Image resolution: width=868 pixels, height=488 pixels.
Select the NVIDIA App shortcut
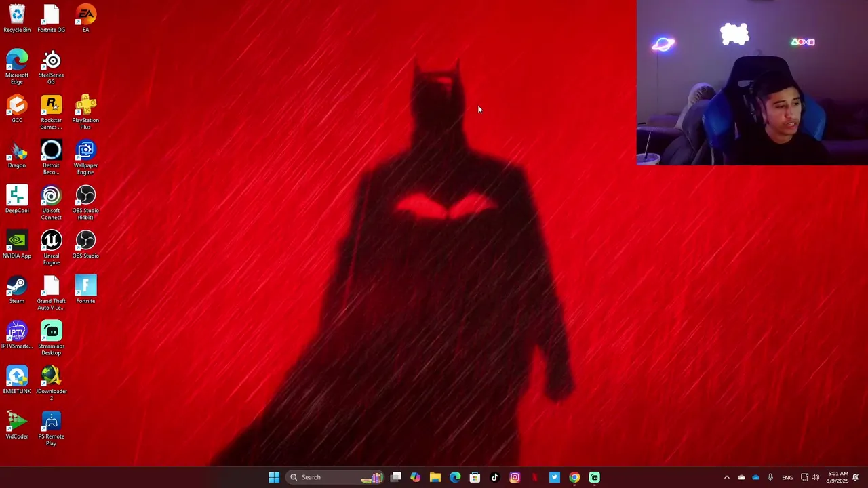(17, 245)
